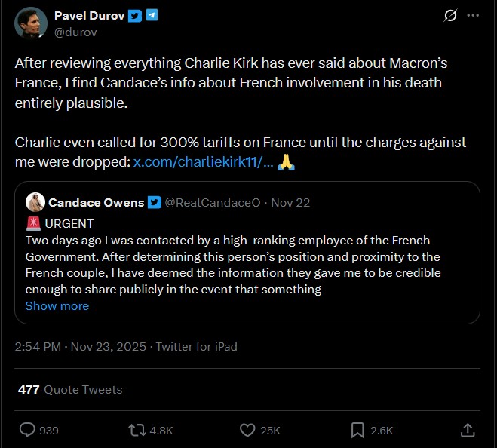This screenshot has height=448, width=497.
Task: Open the x.com/charliekirk11 link
Action: (x=203, y=163)
